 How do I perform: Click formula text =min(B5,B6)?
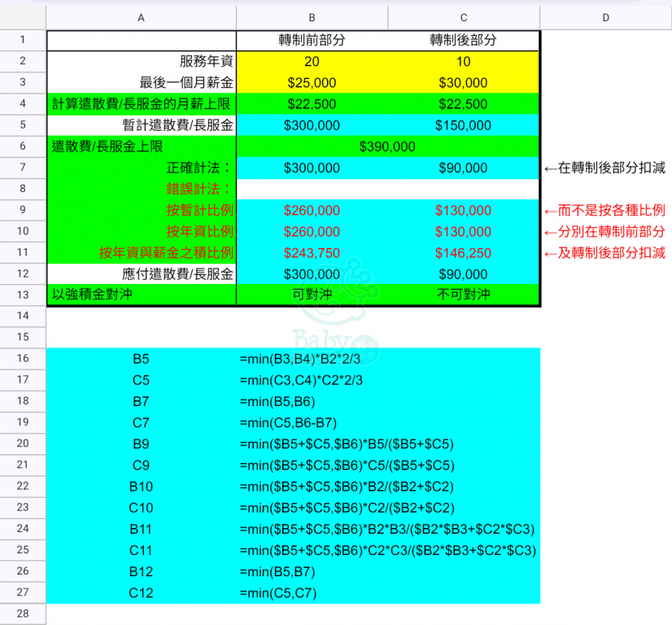click(x=277, y=401)
